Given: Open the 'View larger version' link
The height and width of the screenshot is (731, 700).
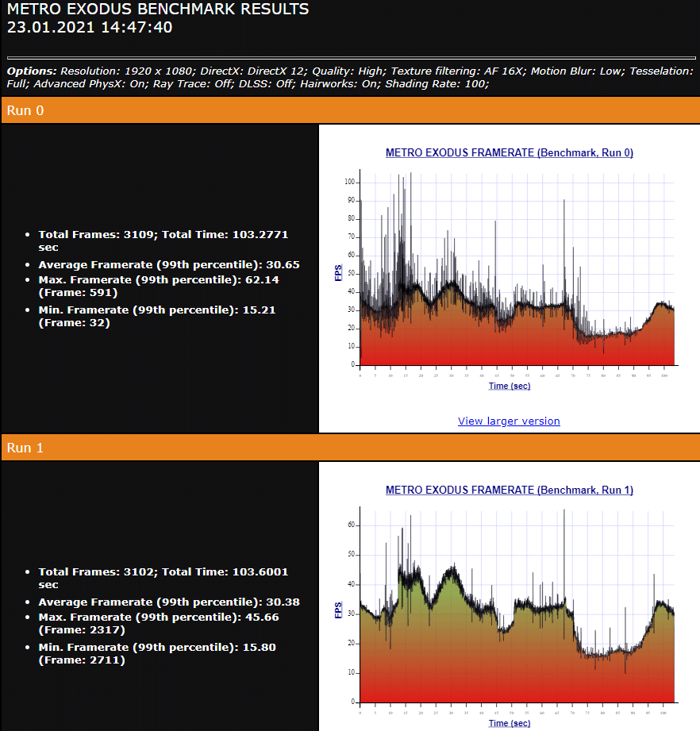Looking at the screenshot, I should (509, 421).
